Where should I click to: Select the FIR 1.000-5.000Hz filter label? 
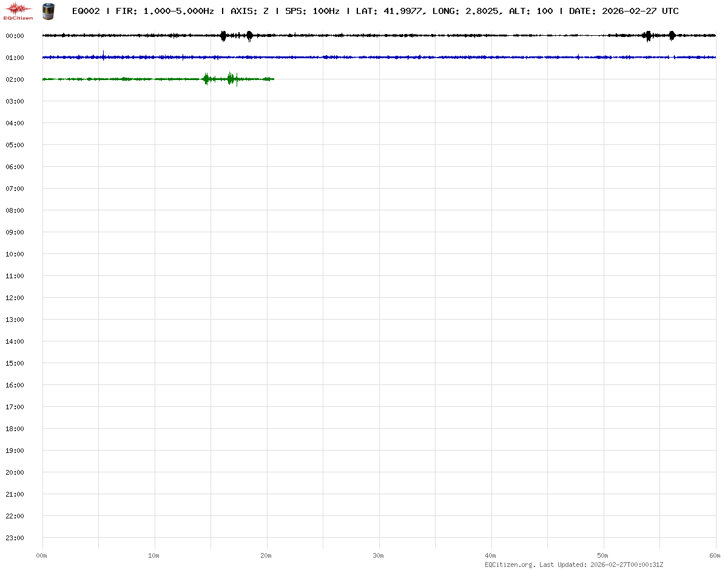(x=164, y=11)
